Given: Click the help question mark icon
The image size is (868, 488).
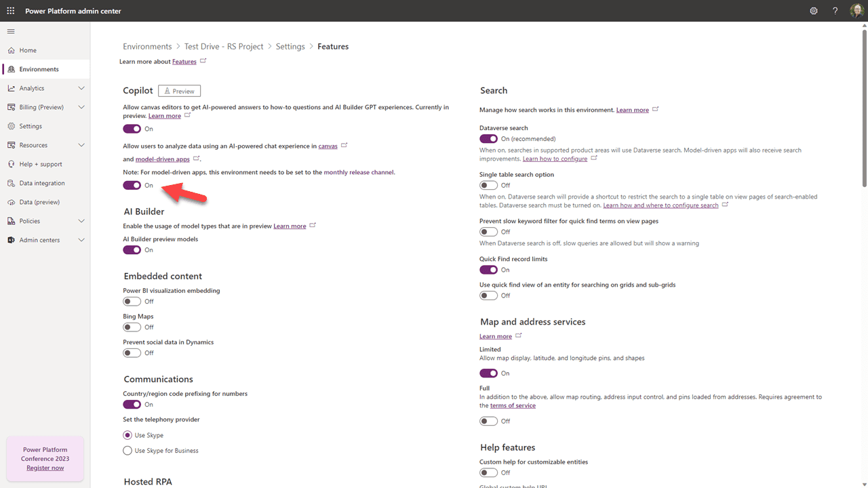Looking at the screenshot, I should 835,11.
